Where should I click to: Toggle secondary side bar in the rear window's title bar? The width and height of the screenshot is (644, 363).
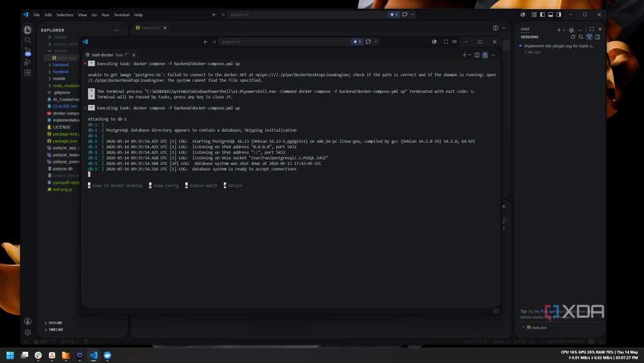pos(558,14)
